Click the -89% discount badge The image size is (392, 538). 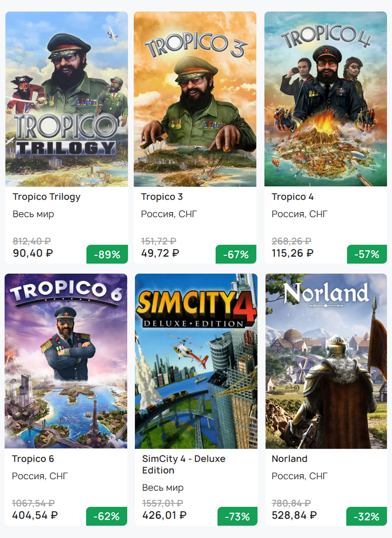[x=107, y=254]
